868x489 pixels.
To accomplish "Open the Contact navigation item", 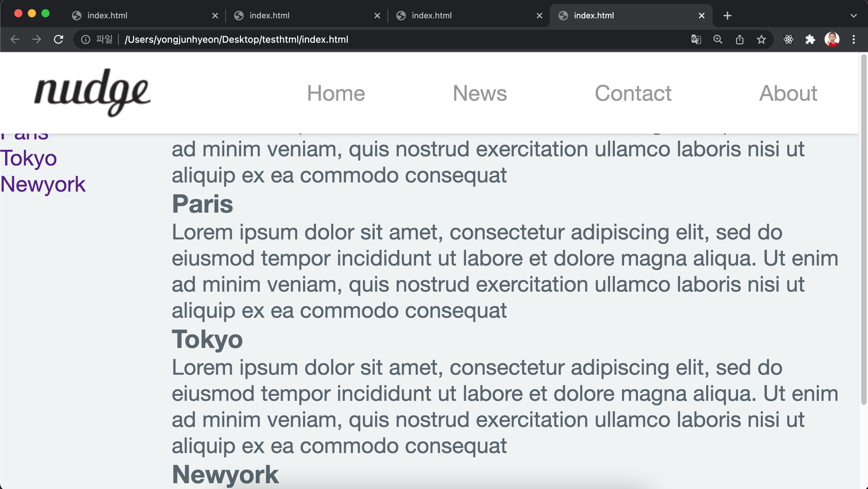I will click(x=633, y=93).
